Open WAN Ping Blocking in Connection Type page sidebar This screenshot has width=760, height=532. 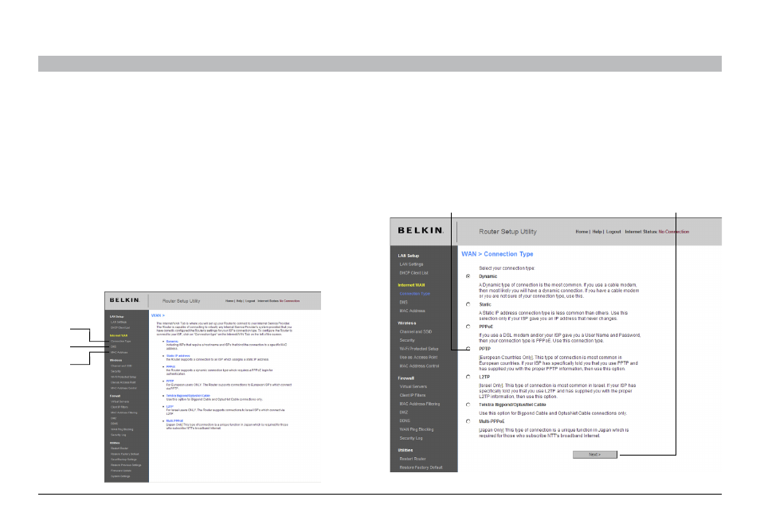[x=417, y=429]
